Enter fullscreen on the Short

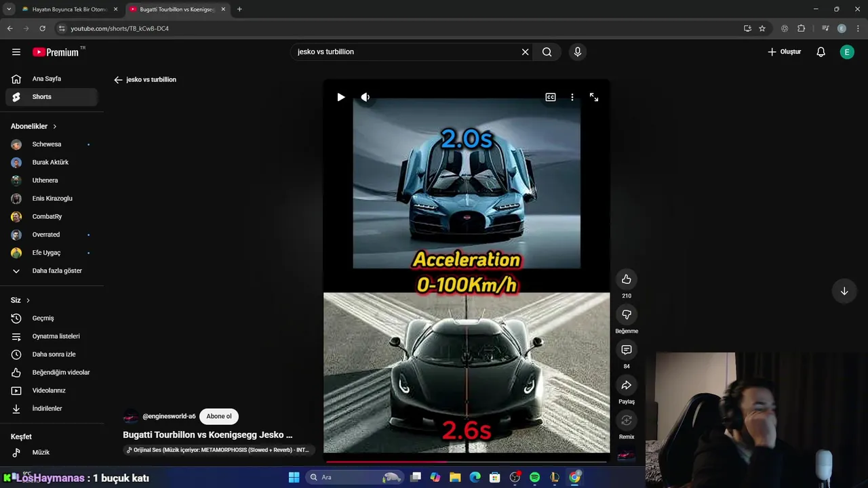tap(594, 98)
